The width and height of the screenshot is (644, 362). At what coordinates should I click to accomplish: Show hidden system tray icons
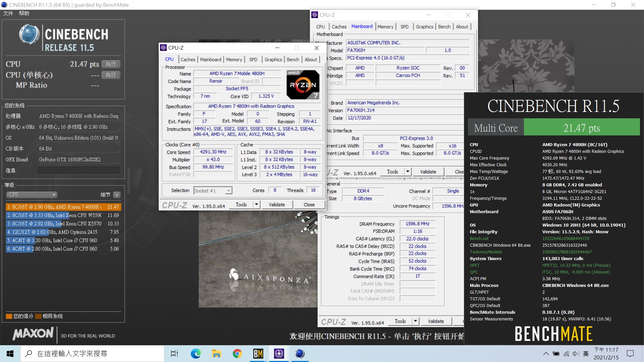(546, 354)
